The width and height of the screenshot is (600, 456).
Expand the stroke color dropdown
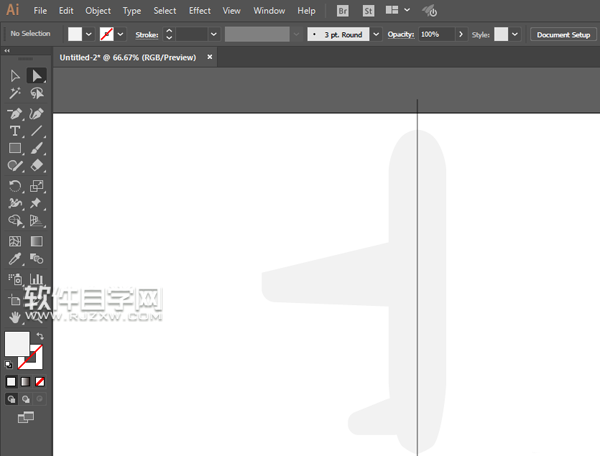(x=121, y=34)
